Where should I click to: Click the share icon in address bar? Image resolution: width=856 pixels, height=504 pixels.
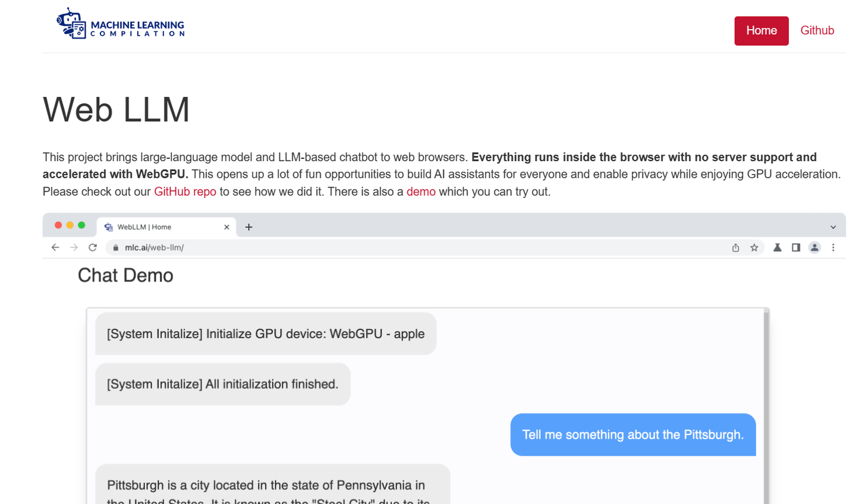point(735,248)
